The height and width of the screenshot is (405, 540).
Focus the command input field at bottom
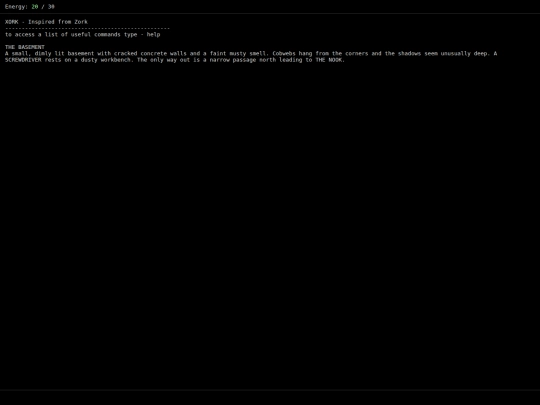(270, 398)
